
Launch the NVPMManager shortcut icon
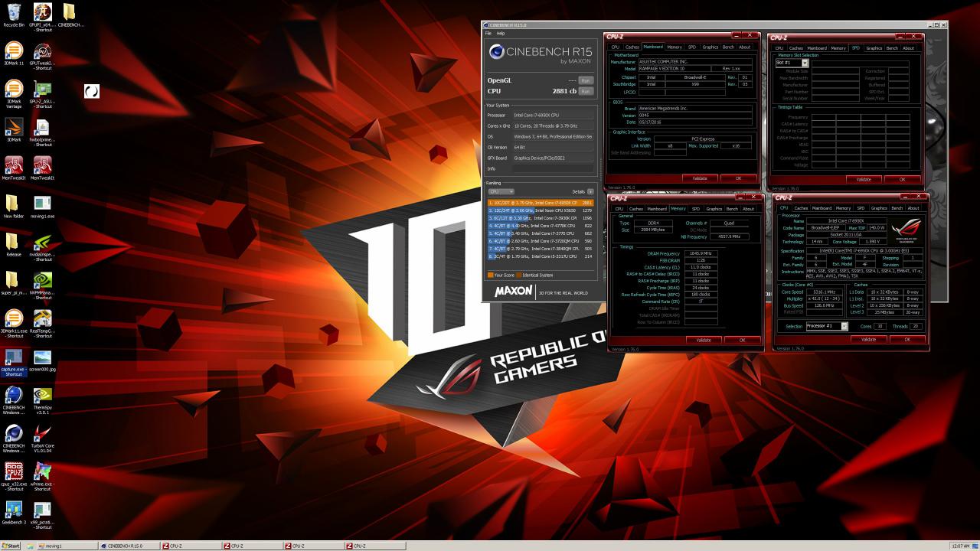tap(42, 285)
